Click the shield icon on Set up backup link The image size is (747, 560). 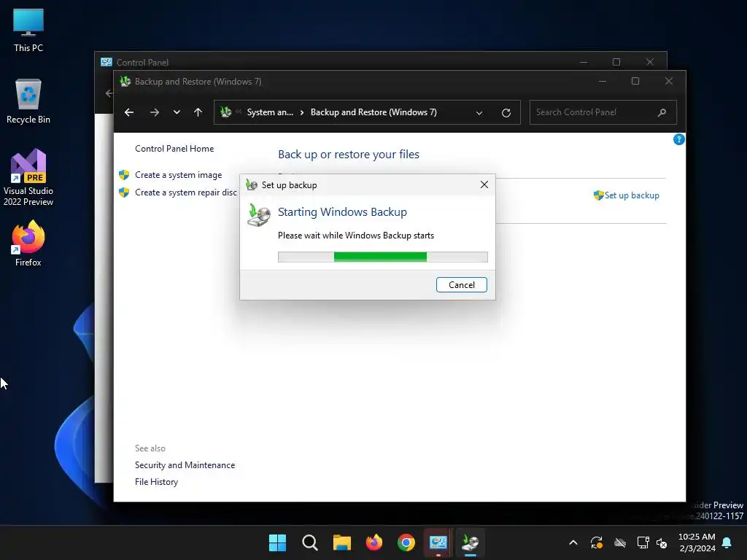(598, 195)
